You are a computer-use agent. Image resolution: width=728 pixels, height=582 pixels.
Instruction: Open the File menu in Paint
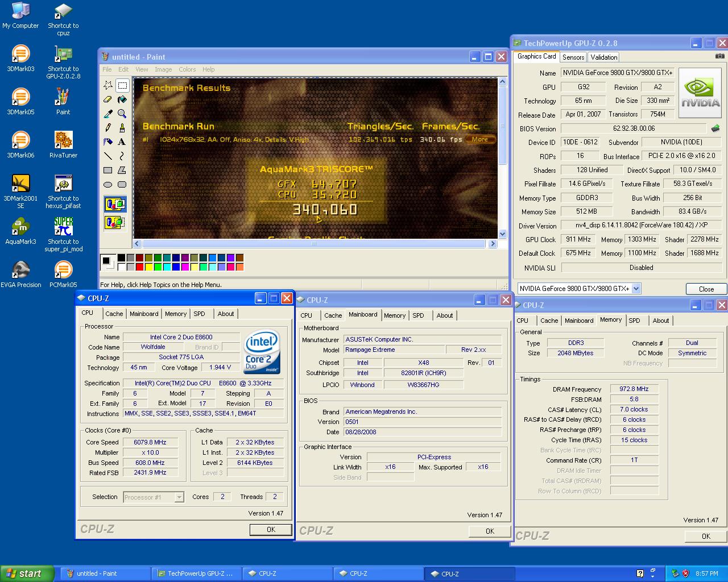(107, 69)
